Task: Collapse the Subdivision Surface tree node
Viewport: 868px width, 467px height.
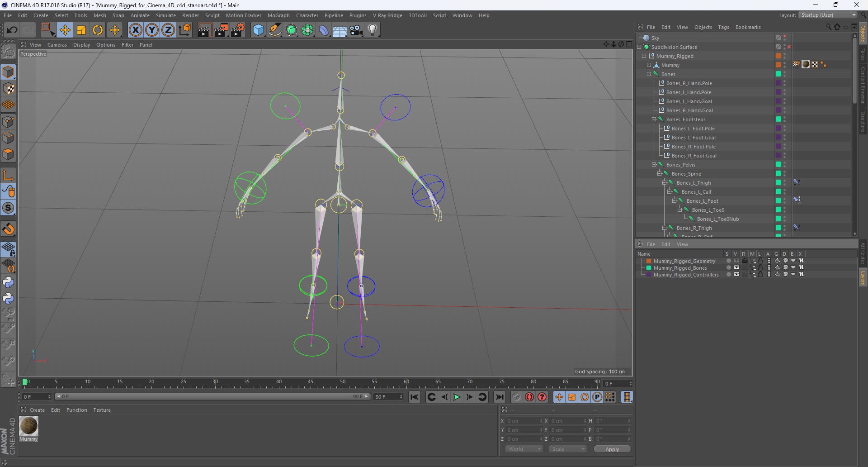Action: pos(640,47)
